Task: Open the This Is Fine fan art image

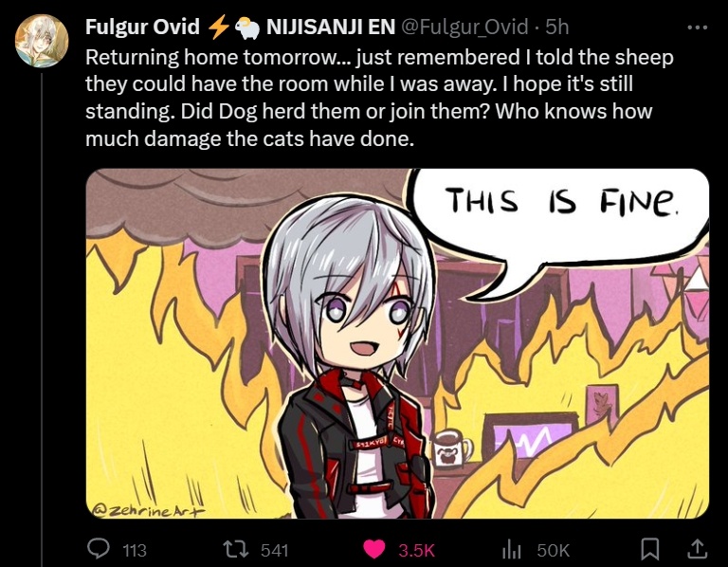Action: (x=397, y=343)
